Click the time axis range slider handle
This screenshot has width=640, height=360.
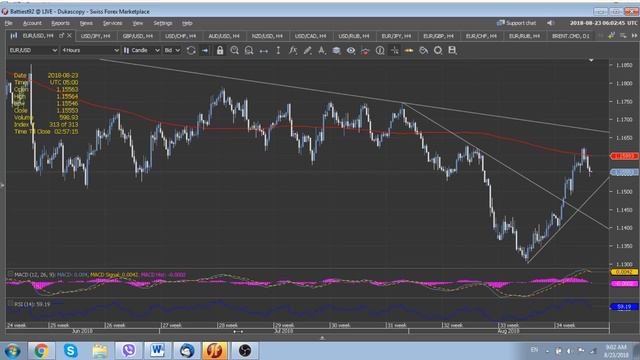coord(238,332)
